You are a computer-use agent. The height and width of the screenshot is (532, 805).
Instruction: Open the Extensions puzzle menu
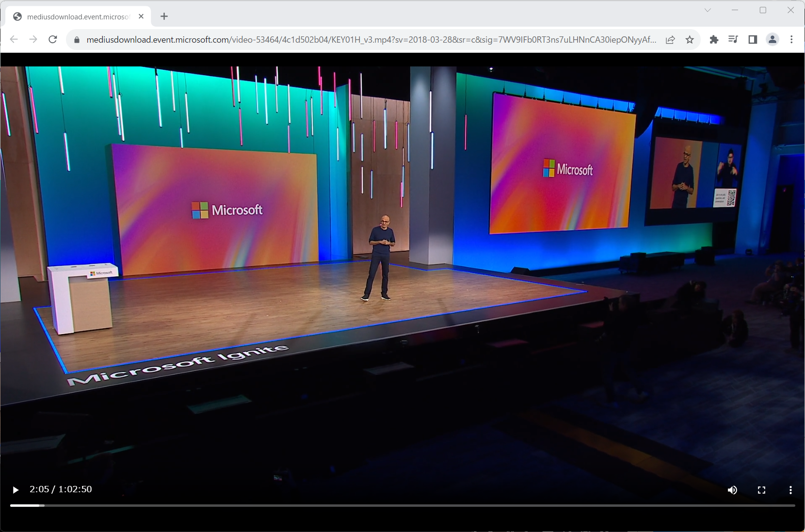click(x=714, y=40)
